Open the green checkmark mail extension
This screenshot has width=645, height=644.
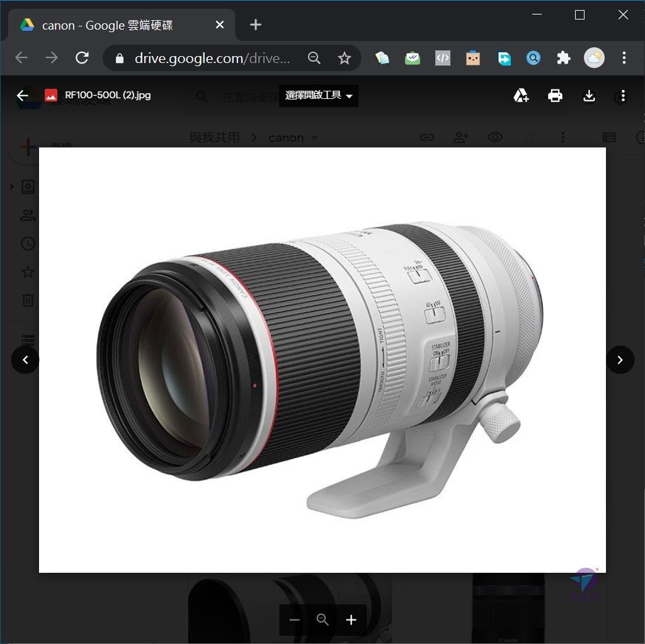(x=412, y=58)
